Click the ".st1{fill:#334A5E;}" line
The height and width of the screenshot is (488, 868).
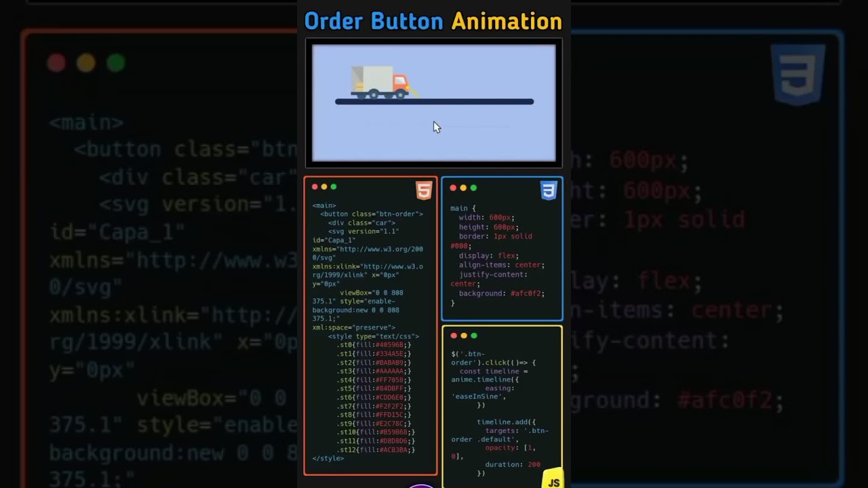pos(374,354)
